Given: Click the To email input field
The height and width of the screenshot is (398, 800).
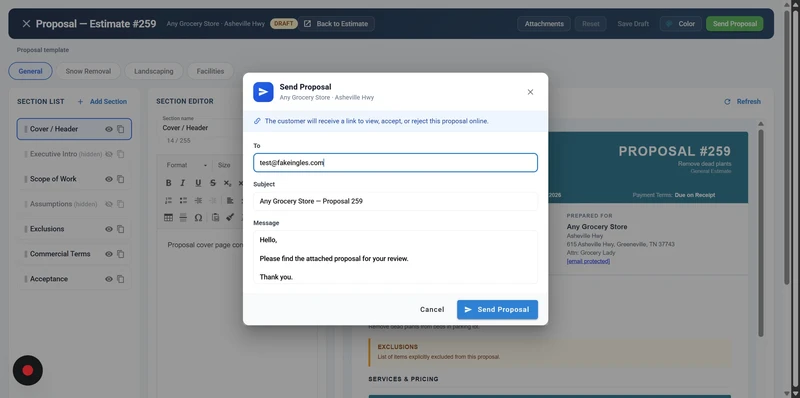Looking at the screenshot, I should [x=395, y=163].
